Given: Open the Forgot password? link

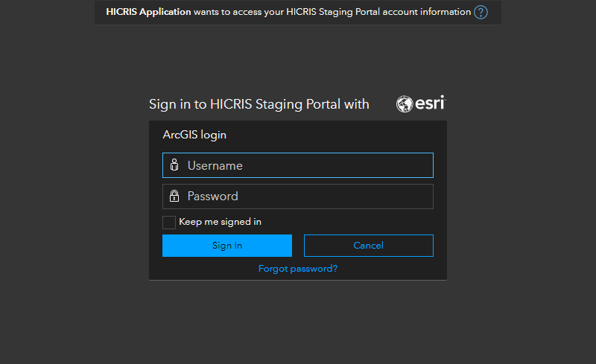Looking at the screenshot, I should (297, 269).
